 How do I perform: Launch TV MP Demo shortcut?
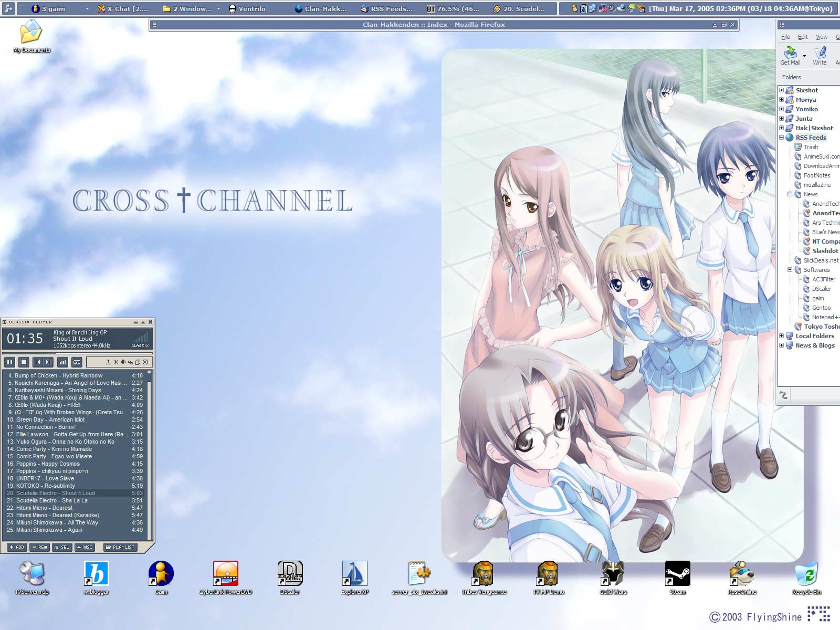(x=549, y=578)
